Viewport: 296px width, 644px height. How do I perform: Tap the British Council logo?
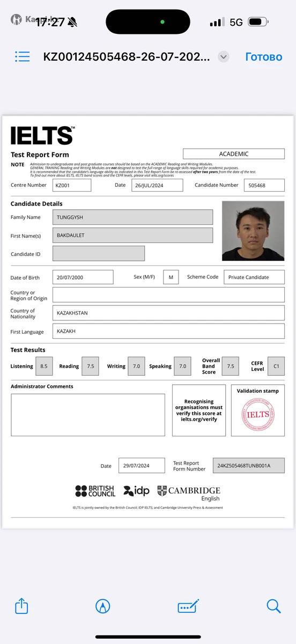point(95,491)
